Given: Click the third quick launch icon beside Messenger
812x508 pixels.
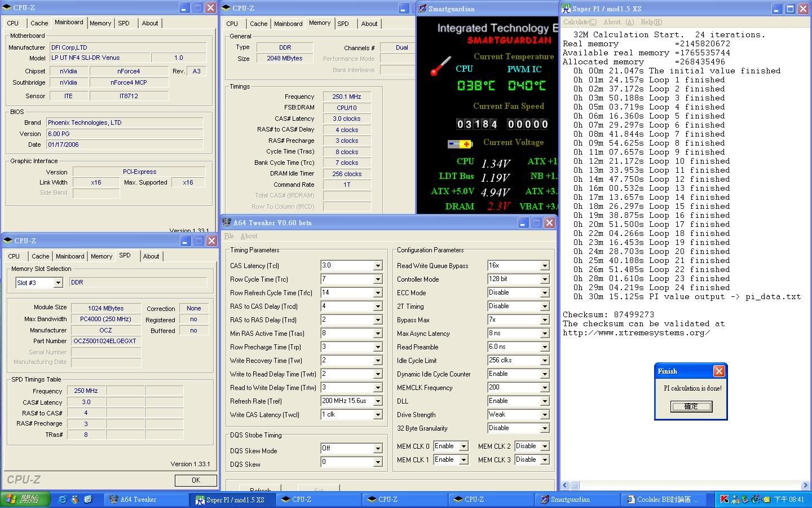Looking at the screenshot, I should tap(88, 500).
